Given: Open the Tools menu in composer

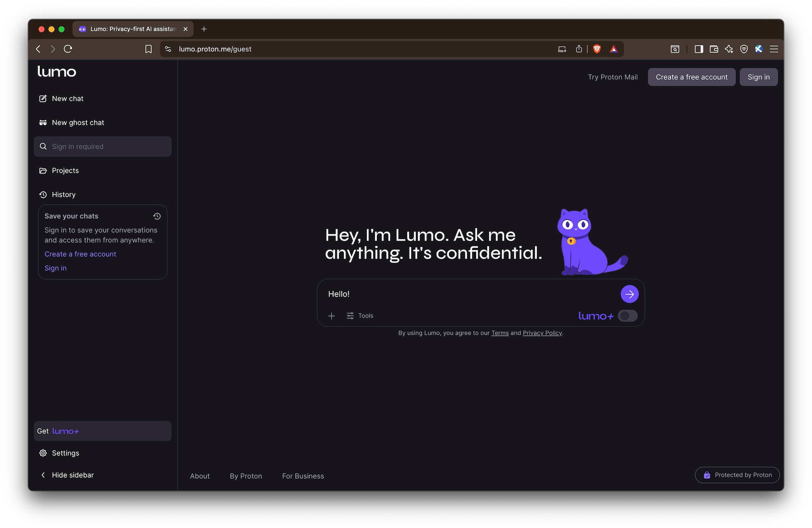Looking at the screenshot, I should tap(360, 316).
